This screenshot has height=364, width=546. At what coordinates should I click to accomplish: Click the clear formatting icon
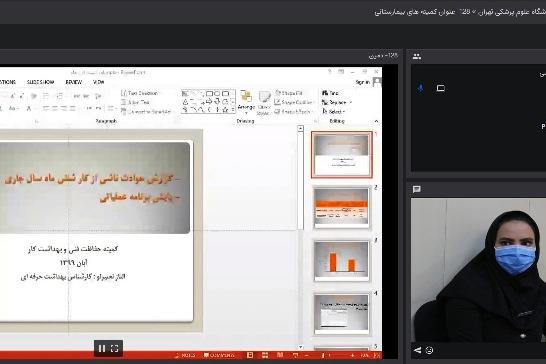click(34, 96)
